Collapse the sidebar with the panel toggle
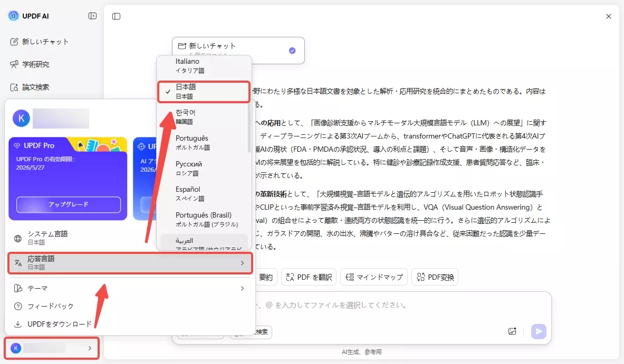This screenshot has width=624, height=364. pyautogui.click(x=92, y=16)
